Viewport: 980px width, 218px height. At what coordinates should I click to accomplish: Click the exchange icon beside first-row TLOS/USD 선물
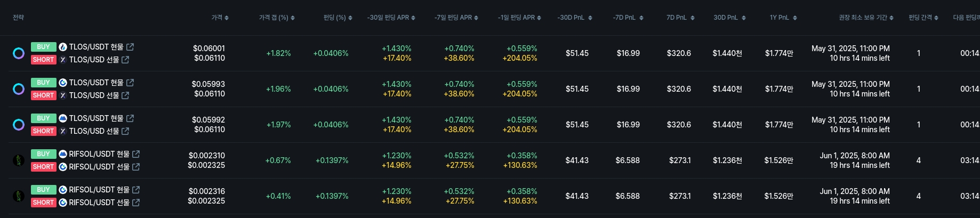(63, 60)
